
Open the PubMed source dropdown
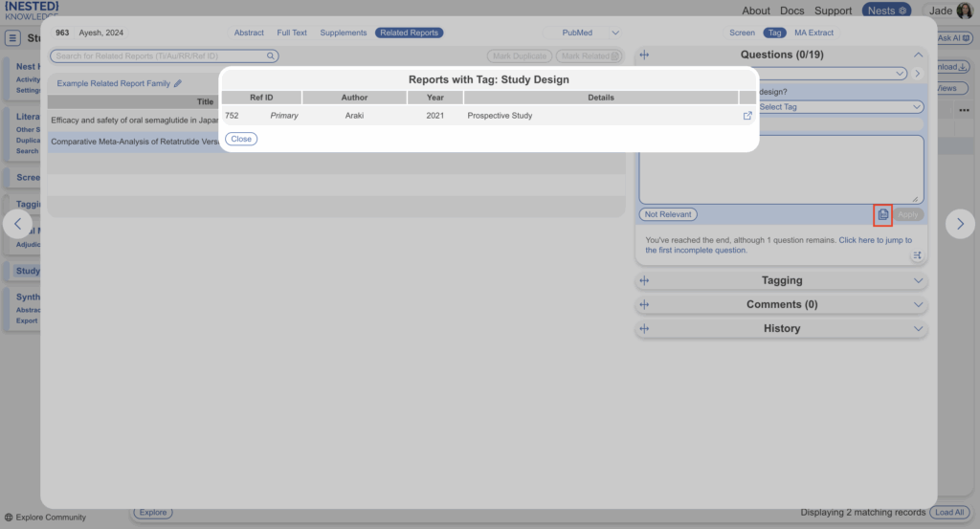pos(615,33)
